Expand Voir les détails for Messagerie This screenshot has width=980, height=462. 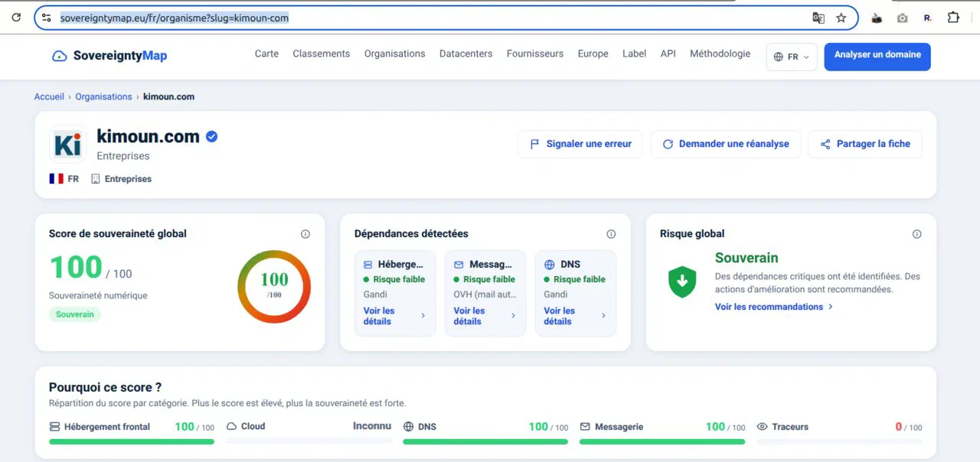(485, 316)
